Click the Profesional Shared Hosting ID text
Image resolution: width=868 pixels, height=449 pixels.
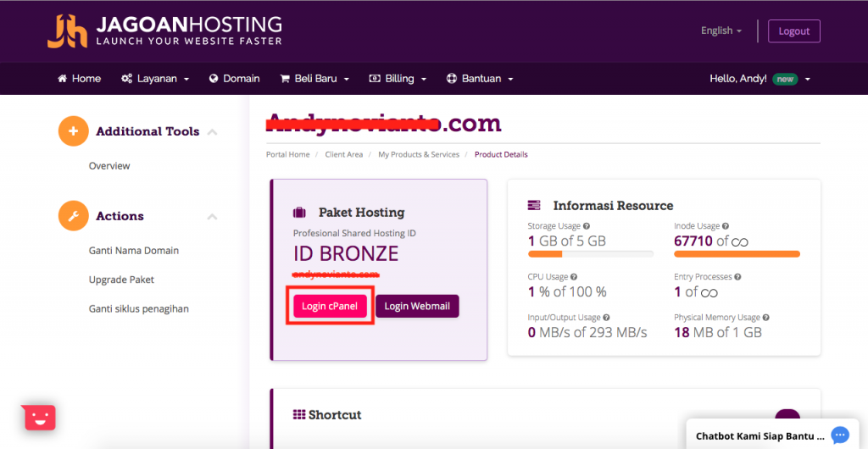[354, 233]
